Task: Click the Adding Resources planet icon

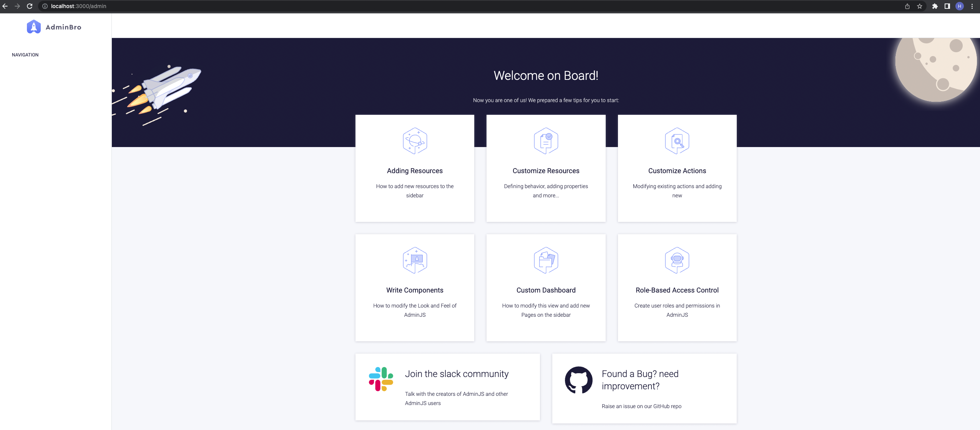Action: (x=414, y=141)
